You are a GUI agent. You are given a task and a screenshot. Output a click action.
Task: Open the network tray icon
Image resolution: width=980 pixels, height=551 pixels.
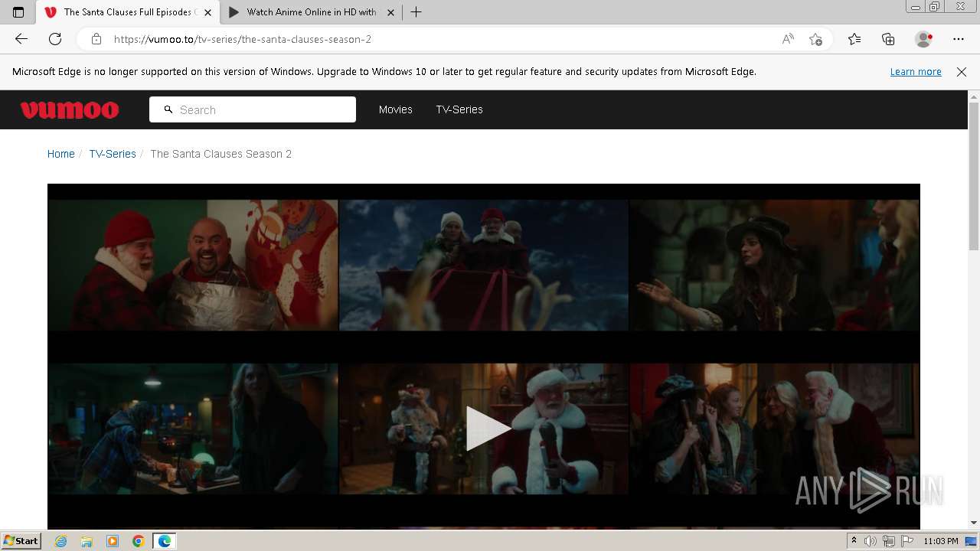click(889, 541)
